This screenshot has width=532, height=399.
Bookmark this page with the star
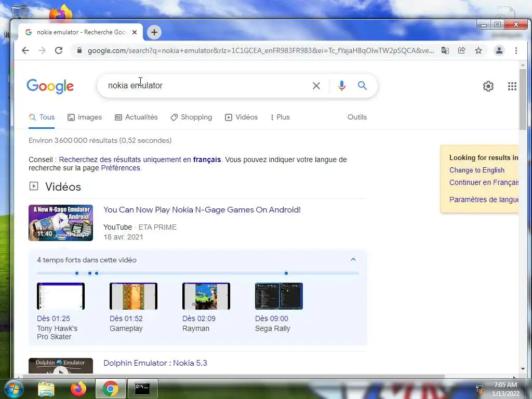pyautogui.click(x=478, y=50)
